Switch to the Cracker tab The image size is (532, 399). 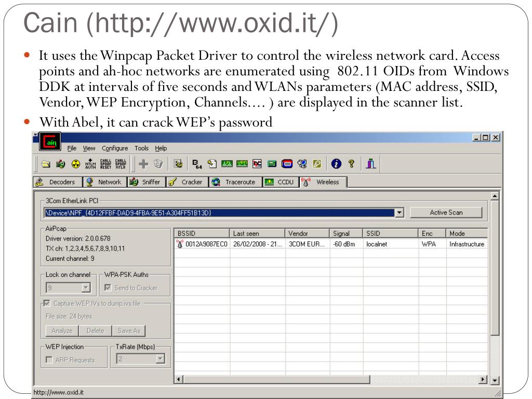point(187,182)
